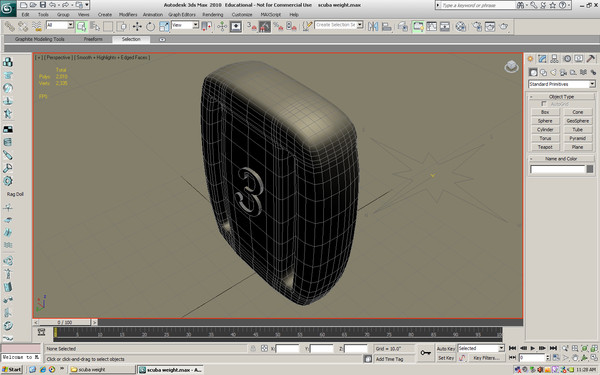The width and height of the screenshot is (600, 375).
Task: Click the Set Keys key icon
Action: point(426,353)
